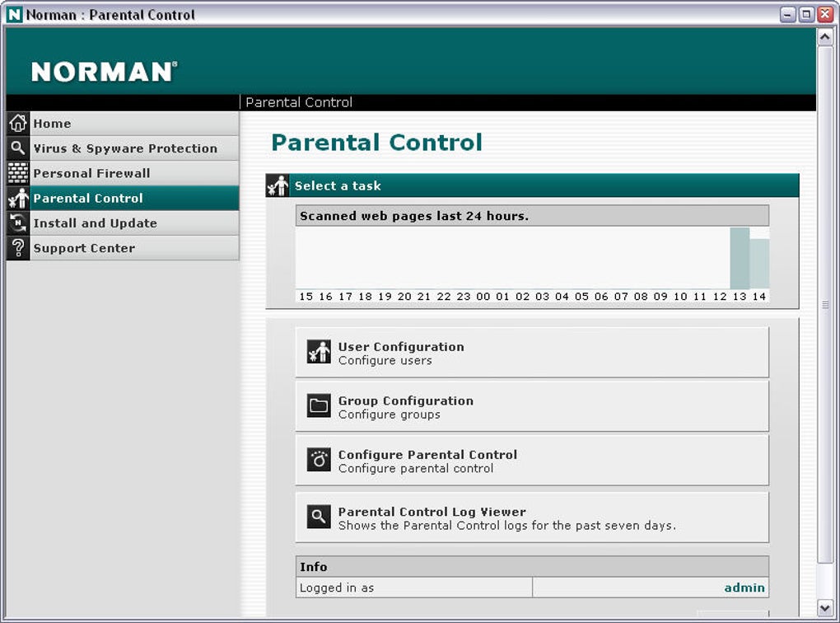This screenshot has height=623, width=840.
Task: Click 'Configure groups' description text
Action: click(x=389, y=415)
